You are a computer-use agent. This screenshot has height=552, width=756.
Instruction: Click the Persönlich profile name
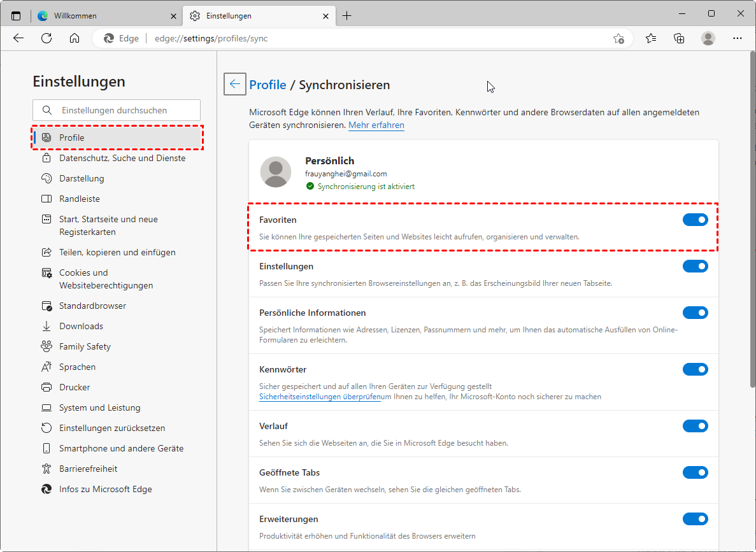click(330, 160)
